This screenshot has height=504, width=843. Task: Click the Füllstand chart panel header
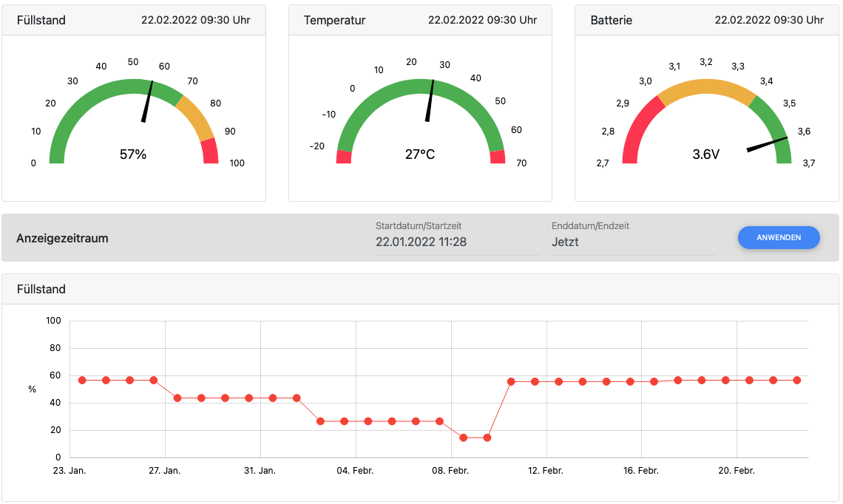coord(41,289)
